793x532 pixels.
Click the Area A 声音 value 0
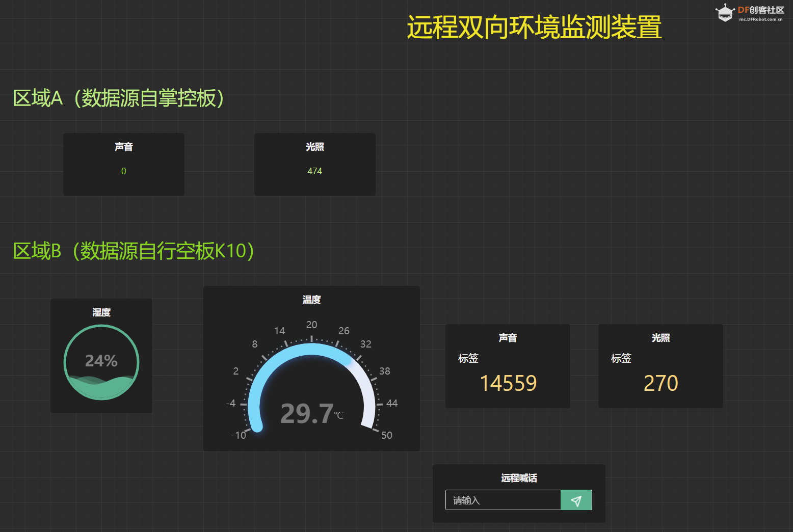point(123,171)
